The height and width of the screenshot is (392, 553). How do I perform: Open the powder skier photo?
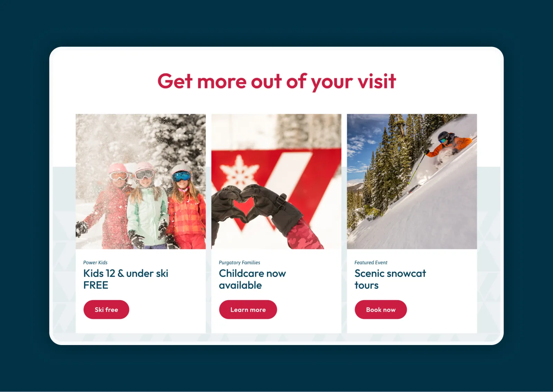[412, 181]
